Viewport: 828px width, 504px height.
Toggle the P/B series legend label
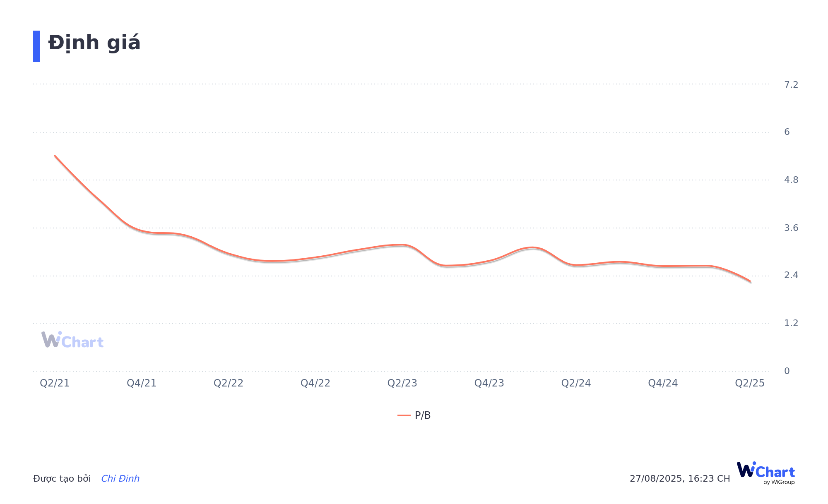click(x=423, y=415)
